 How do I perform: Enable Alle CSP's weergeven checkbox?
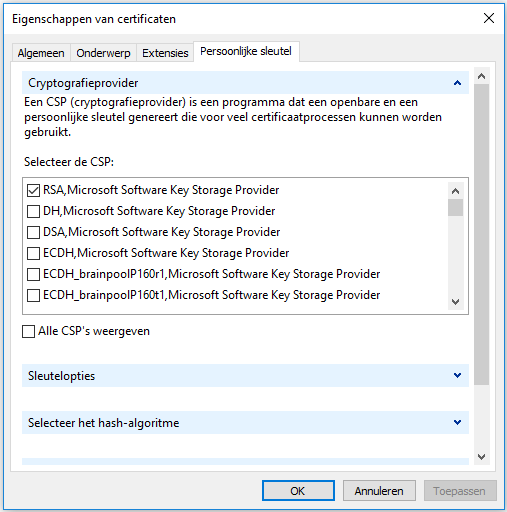click(x=29, y=331)
